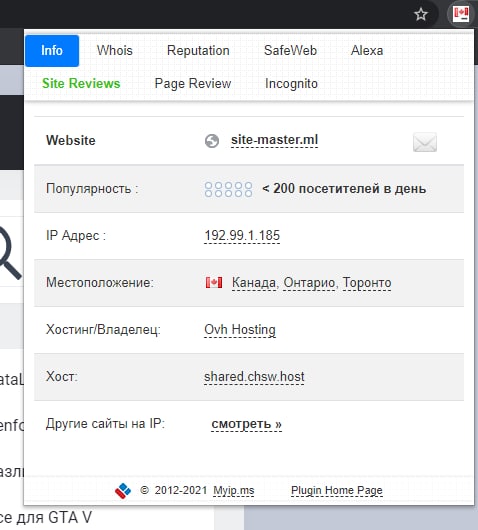Click the '© 2012-2021' copyright text

173,490
